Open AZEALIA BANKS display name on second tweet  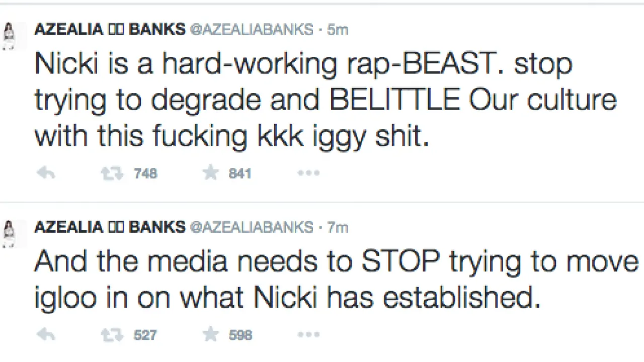109,227
